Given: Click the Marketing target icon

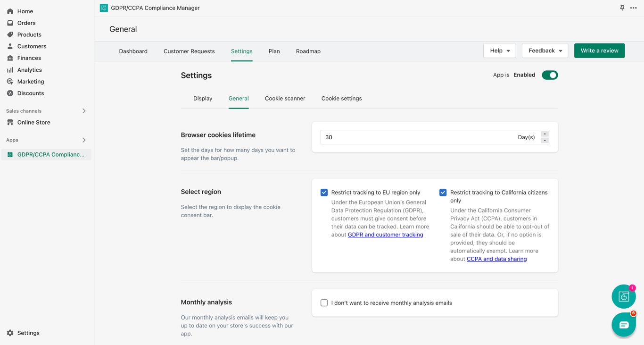Looking at the screenshot, I should point(10,82).
